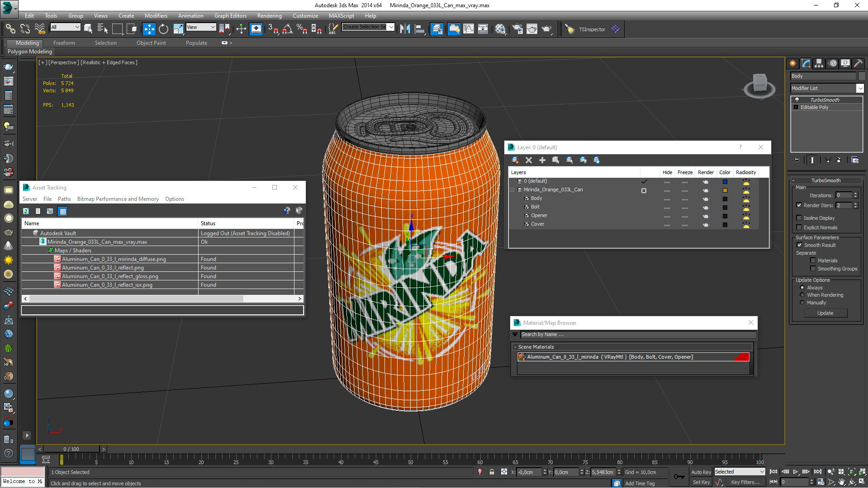
Task: Check the Isoline Display option
Action: [799, 218]
